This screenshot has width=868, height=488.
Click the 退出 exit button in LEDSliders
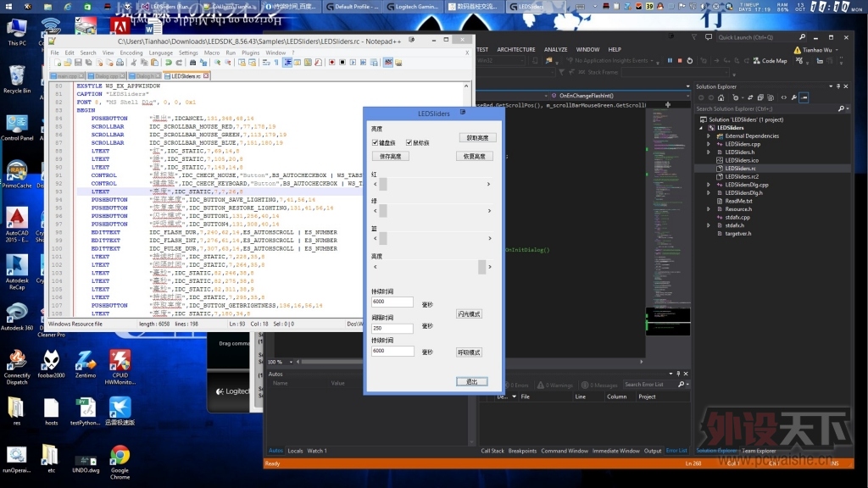[x=471, y=382]
